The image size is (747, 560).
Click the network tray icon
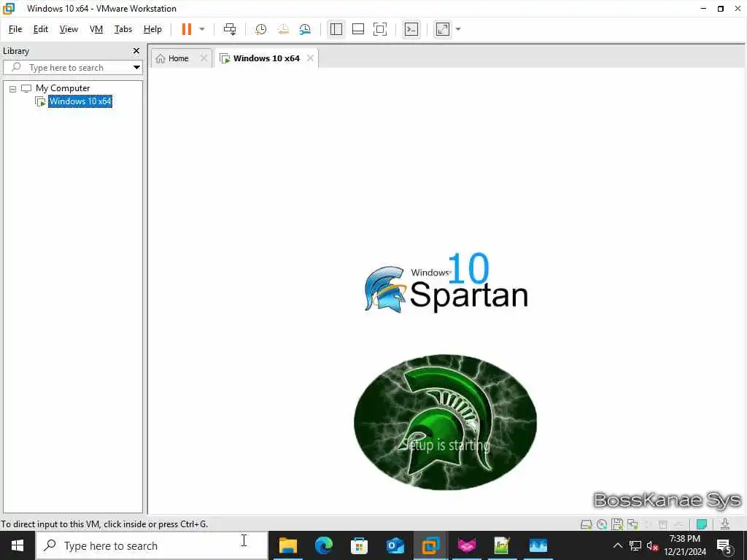point(635,545)
